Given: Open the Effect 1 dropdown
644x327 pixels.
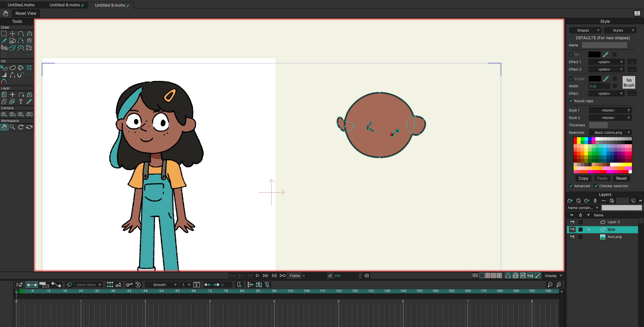Looking at the screenshot, I should (x=607, y=62).
